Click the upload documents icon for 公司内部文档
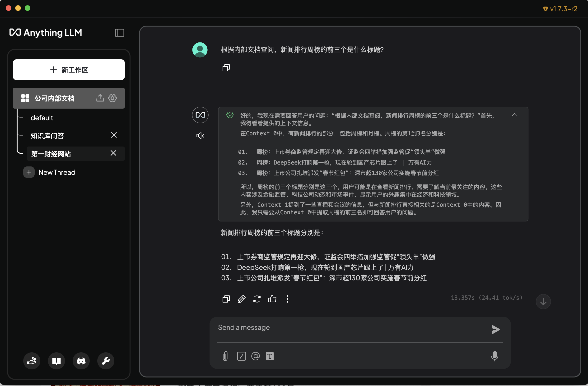 tap(100, 98)
